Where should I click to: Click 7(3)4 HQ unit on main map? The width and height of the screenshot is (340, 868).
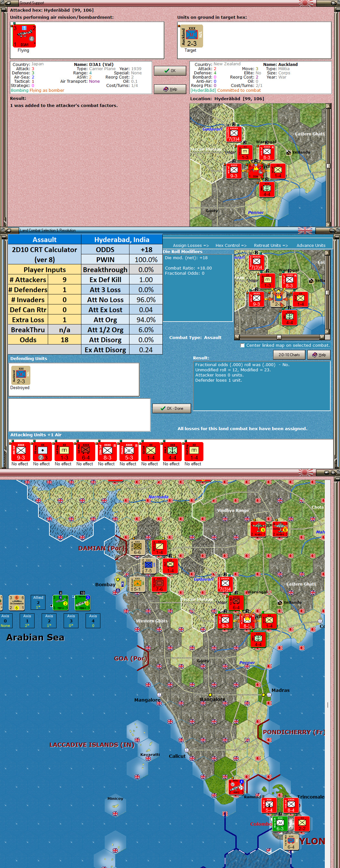pos(225,584)
